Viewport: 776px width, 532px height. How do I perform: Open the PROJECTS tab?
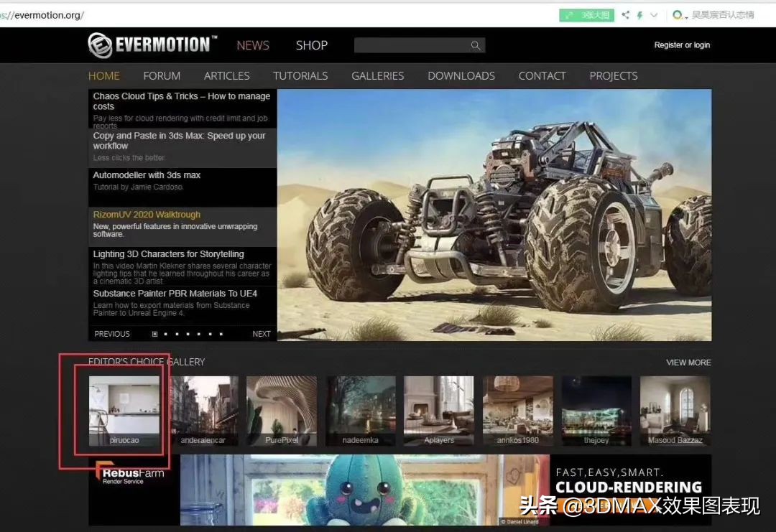[x=613, y=75]
